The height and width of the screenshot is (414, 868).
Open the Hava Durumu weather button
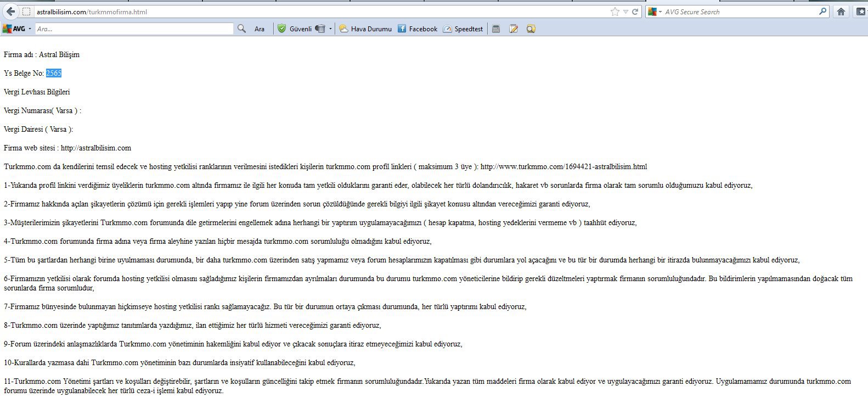click(365, 29)
